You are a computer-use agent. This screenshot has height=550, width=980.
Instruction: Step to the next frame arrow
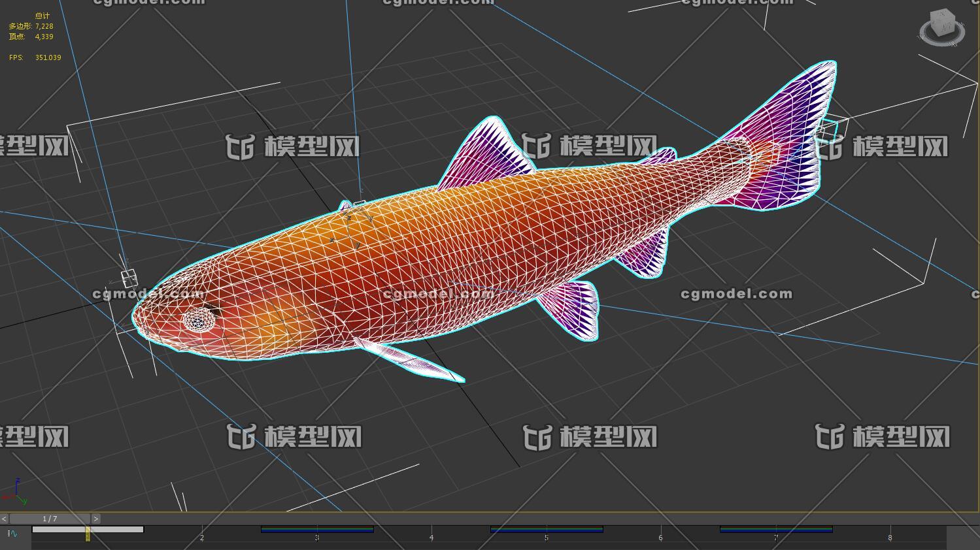tap(96, 519)
